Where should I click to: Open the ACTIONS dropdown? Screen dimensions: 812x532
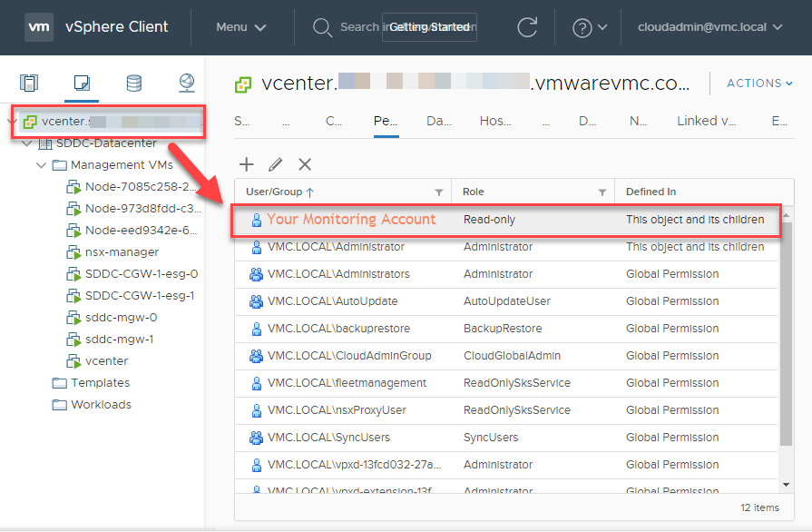click(759, 84)
